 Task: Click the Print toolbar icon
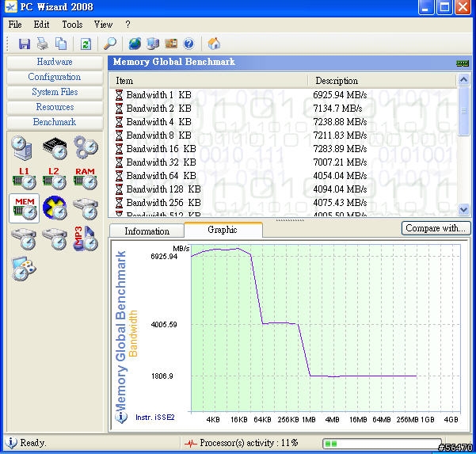pyautogui.click(x=43, y=44)
